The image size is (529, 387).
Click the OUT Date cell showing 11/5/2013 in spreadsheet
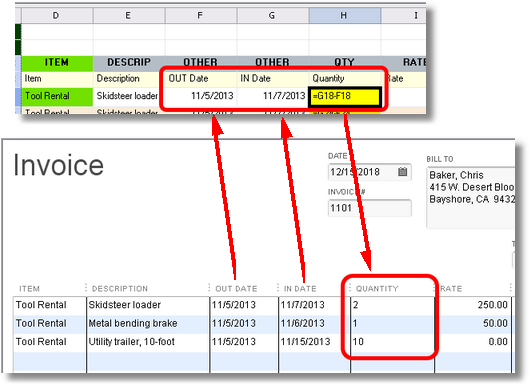(x=201, y=96)
